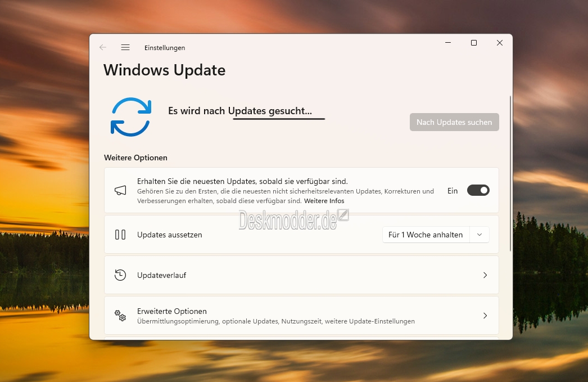Click the gears icon for Erweiterte Optionen
Viewport: 588px width, 382px height.
point(120,316)
